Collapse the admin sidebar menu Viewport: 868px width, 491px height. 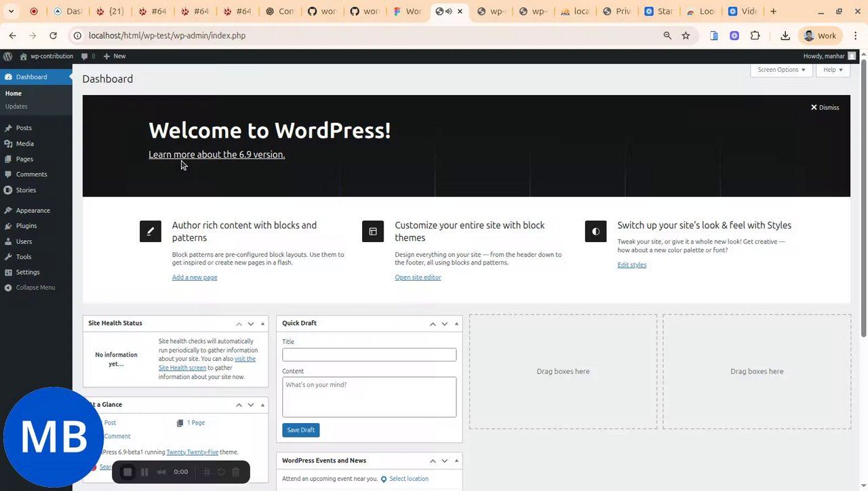pyautogui.click(x=29, y=288)
